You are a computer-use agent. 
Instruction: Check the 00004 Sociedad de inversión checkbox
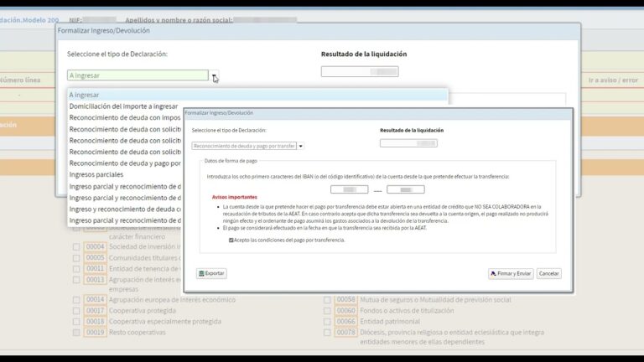(x=76, y=247)
